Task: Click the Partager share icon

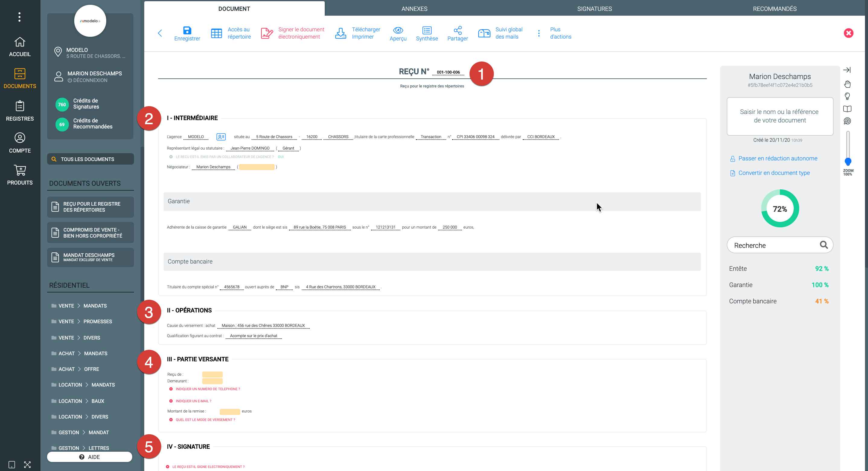Action: coord(457,30)
